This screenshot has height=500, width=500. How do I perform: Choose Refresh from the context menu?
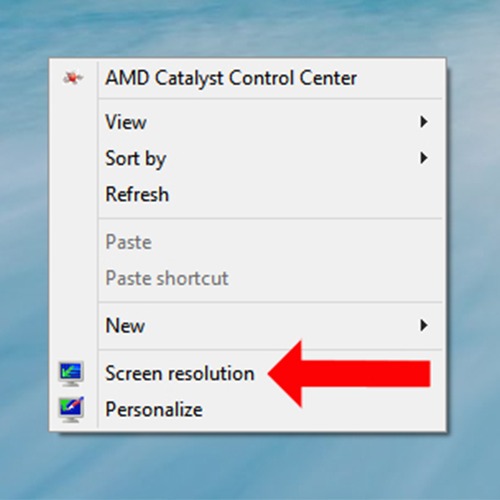pyautogui.click(x=247, y=194)
